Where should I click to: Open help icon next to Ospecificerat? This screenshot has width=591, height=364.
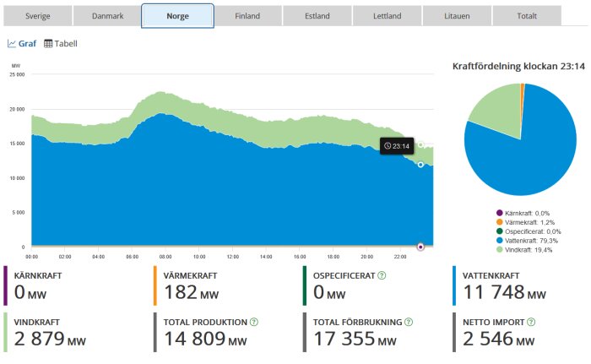pyautogui.click(x=382, y=275)
